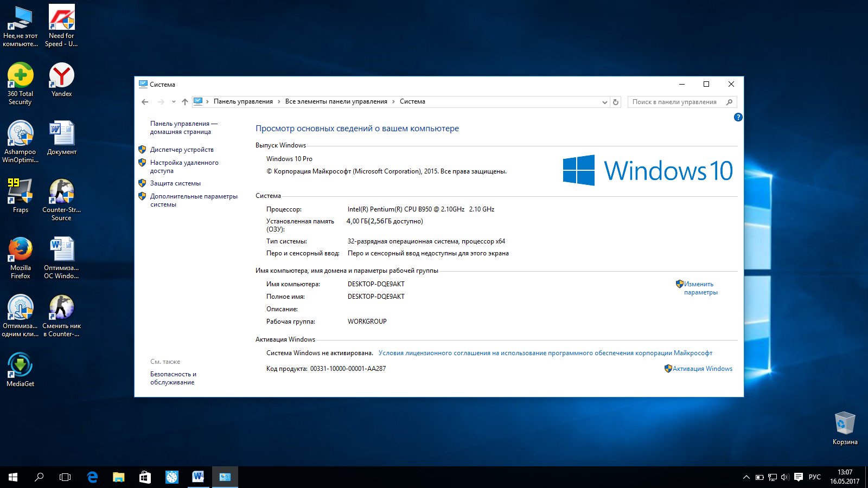Open Recycle Bin (Корзина) icon

(x=845, y=428)
